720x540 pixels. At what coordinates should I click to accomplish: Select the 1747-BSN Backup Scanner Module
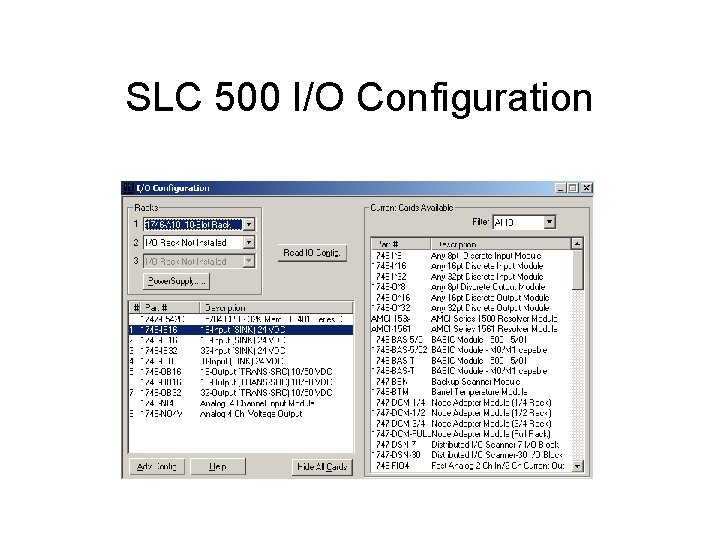(471, 382)
